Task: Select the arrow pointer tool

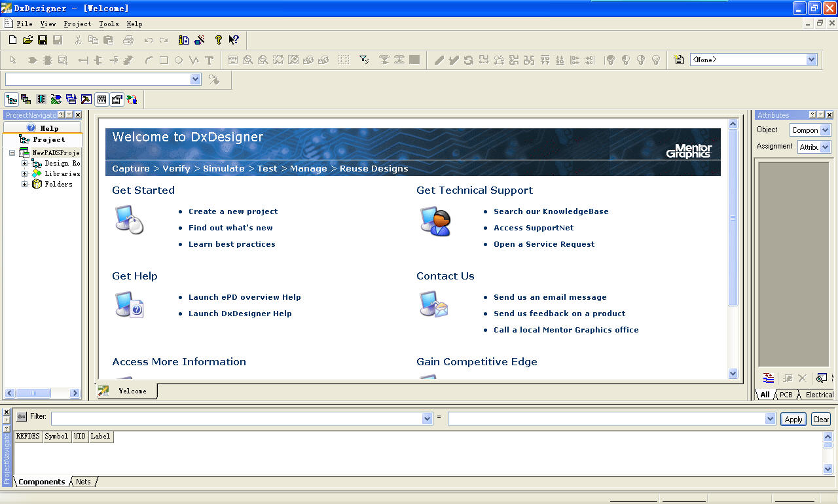Action: pyautogui.click(x=12, y=60)
